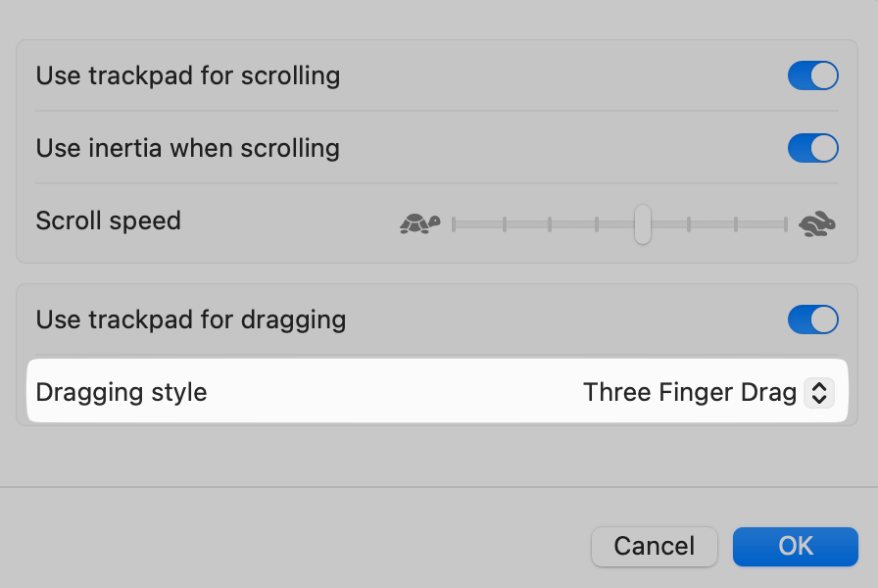Click the turtle icon for slow scrolling
This screenshot has width=878, height=588.
point(420,223)
